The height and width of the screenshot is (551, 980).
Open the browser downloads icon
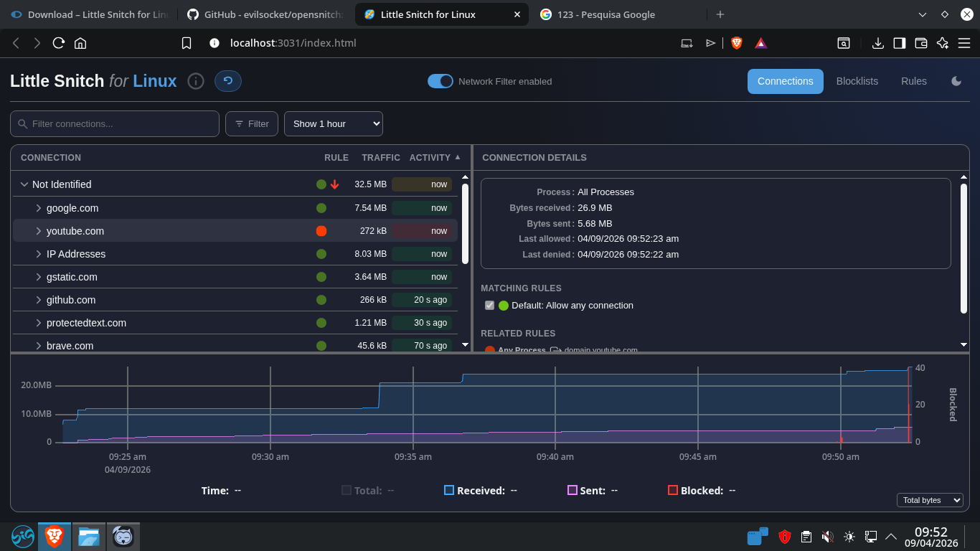(877, 43)
